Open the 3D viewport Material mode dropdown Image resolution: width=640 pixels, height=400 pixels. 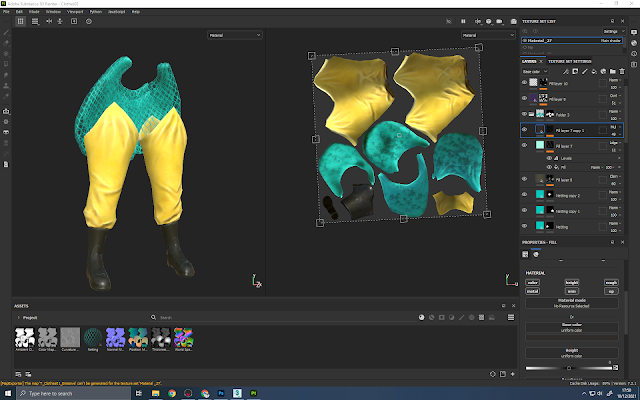pyautogui.click(x=235, y=35)
